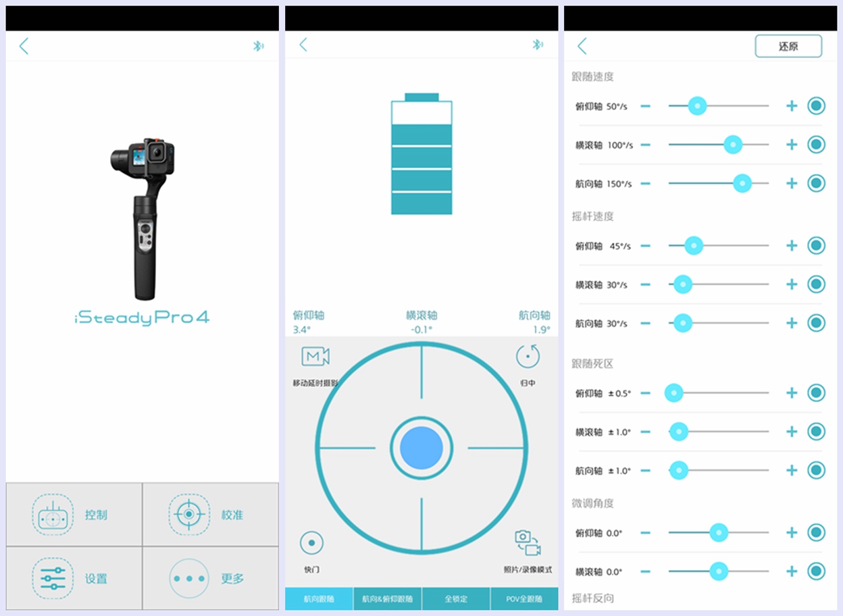Screen dimensions: 843x616
Task: Go back from the iSteadyPro4 home screen
Action: coord(24,46)
